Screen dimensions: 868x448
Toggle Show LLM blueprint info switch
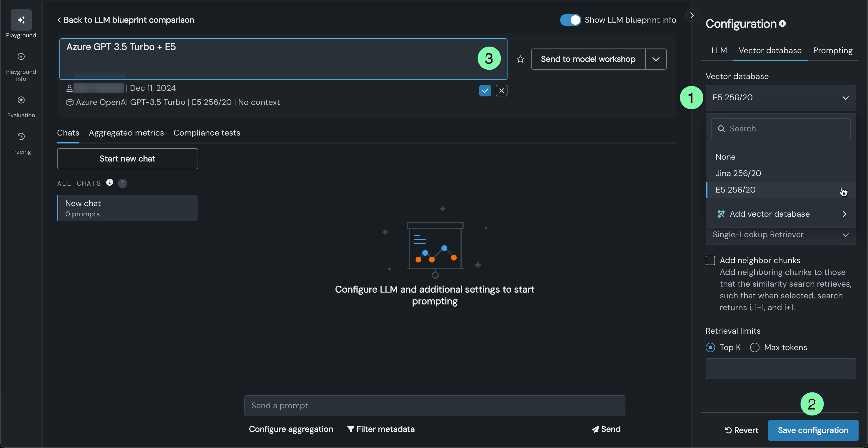[x=570, y=20]
